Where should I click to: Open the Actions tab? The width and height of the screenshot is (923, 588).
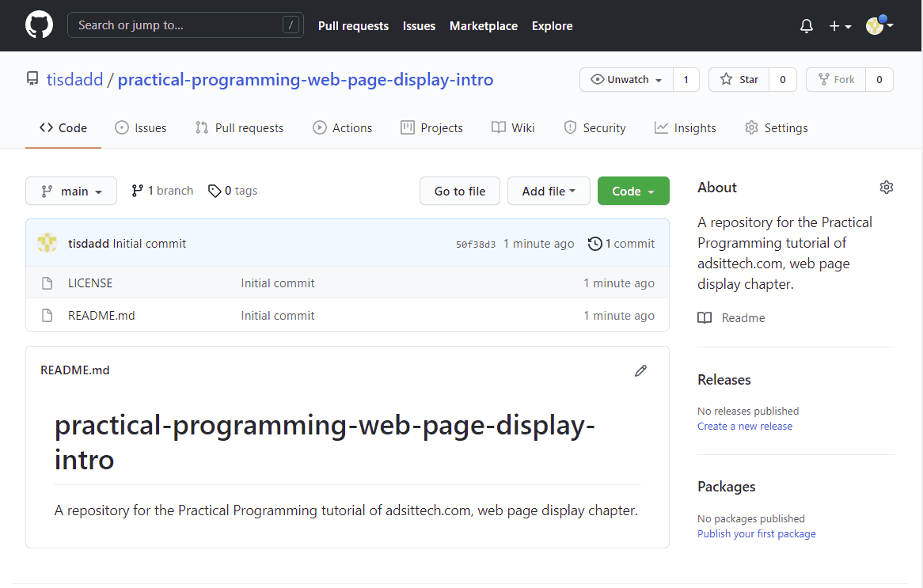(x=342, y=127)
